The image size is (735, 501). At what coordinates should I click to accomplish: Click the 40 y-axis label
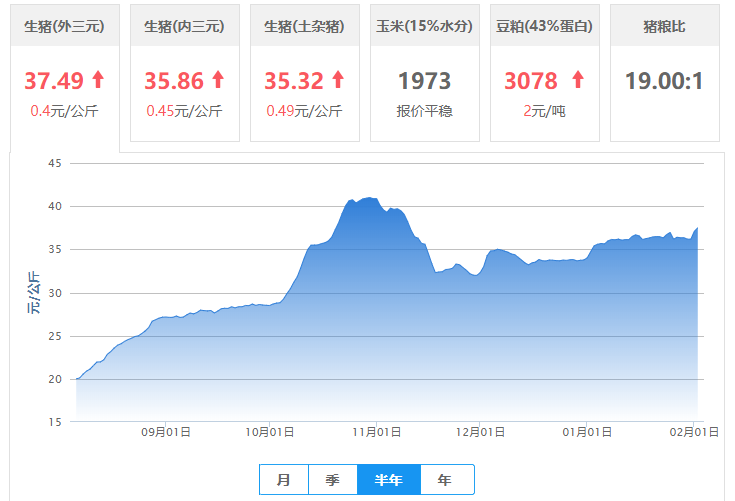pyautogui.click(x=55, y=206)
